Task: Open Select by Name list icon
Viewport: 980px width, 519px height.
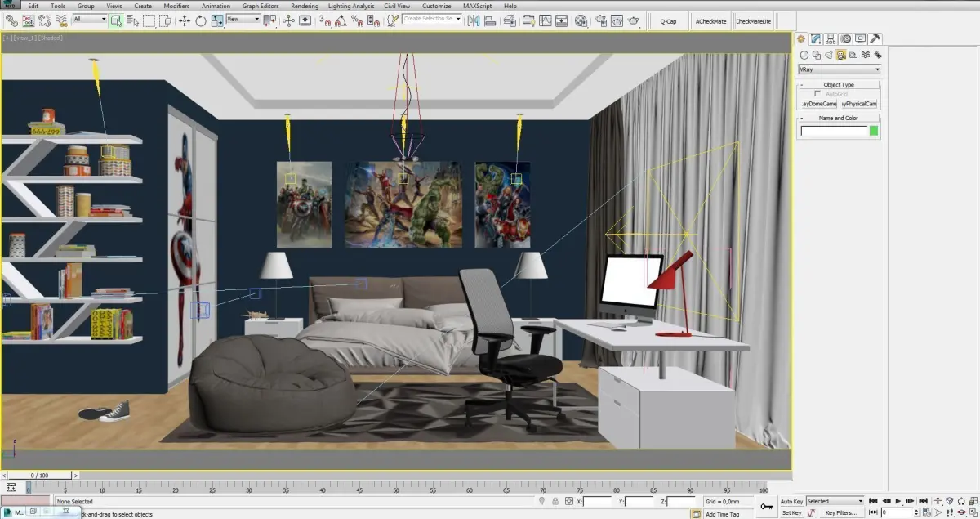Action: pos(133,20)
